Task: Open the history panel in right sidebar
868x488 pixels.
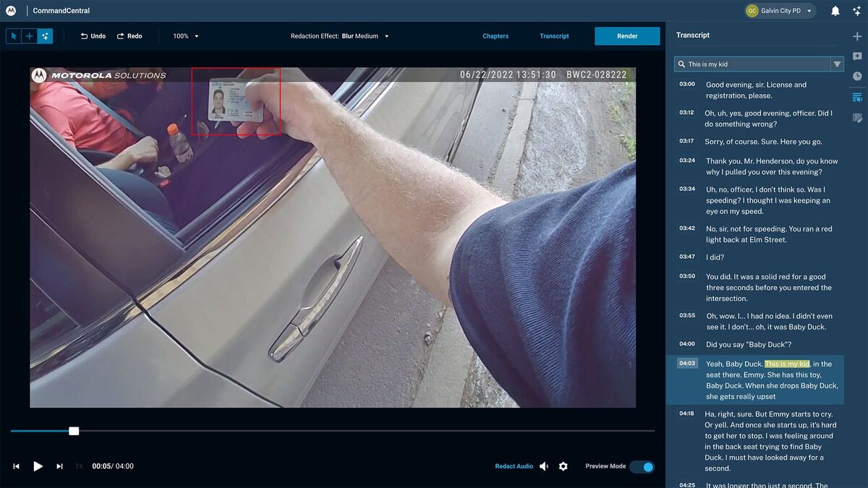Action: pyautogui.click(x=856, y=75)
